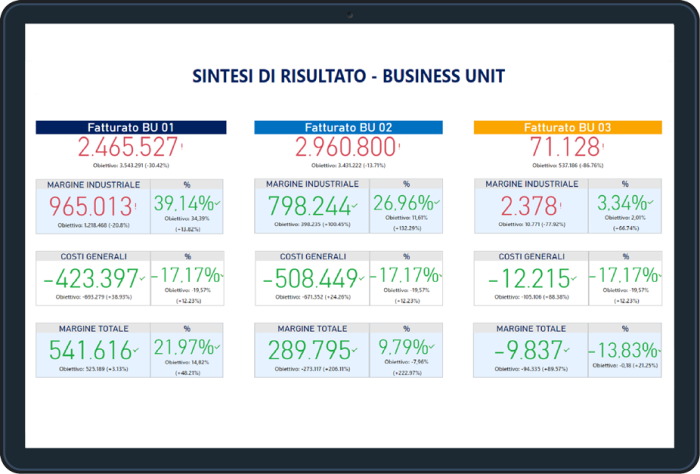Click the red alert indicator beside 2.465.527
The width and height of the screenshot is (700, 474).
183,147
